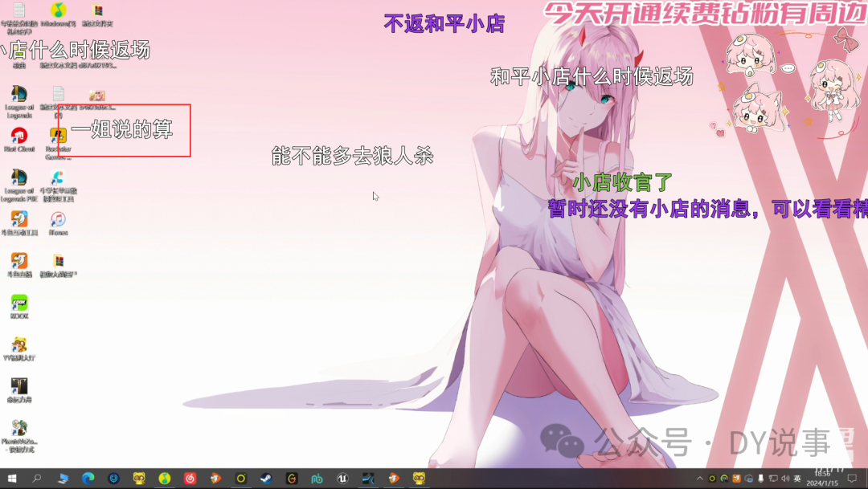Open the Windows Start menu
This screenshot has height=489, width=868.
click(x=11, y=479)
